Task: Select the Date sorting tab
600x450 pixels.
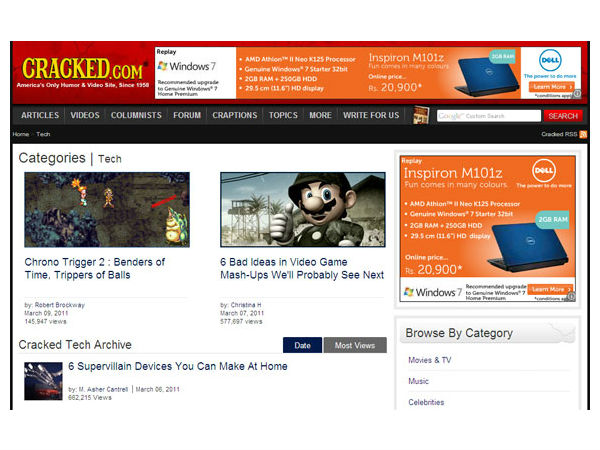Action: [302, 345]
